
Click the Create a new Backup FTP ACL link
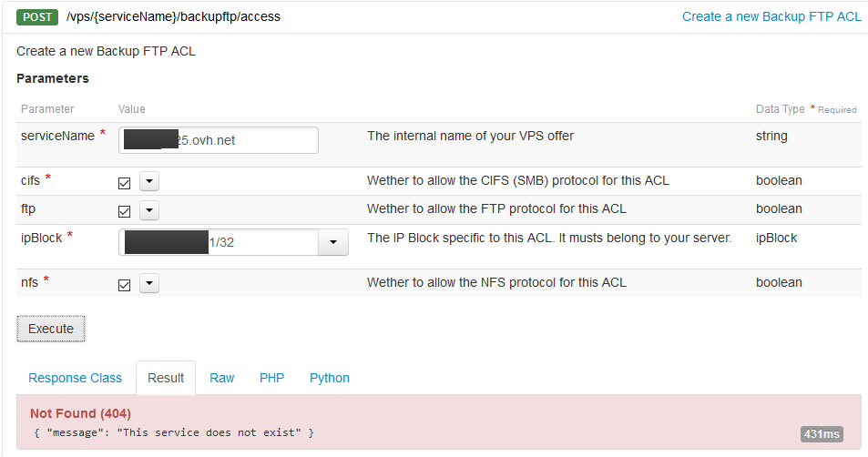[771, 16]
